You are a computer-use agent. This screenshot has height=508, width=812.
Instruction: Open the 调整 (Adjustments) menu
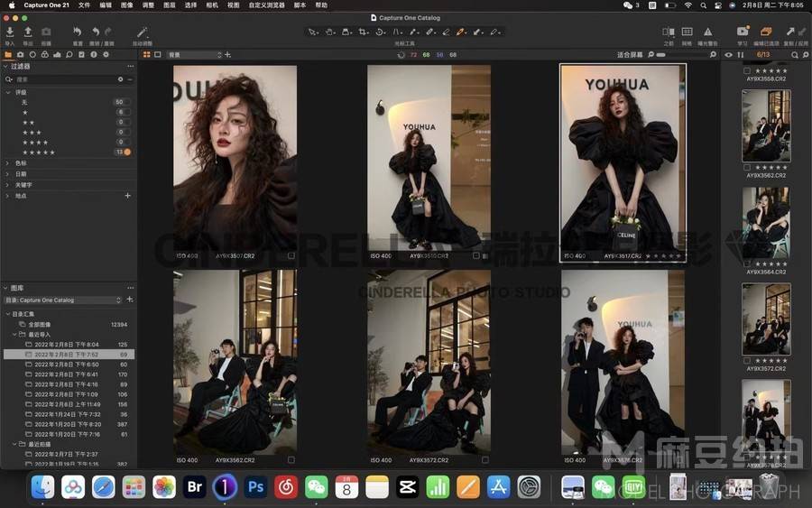coord(148,5)
